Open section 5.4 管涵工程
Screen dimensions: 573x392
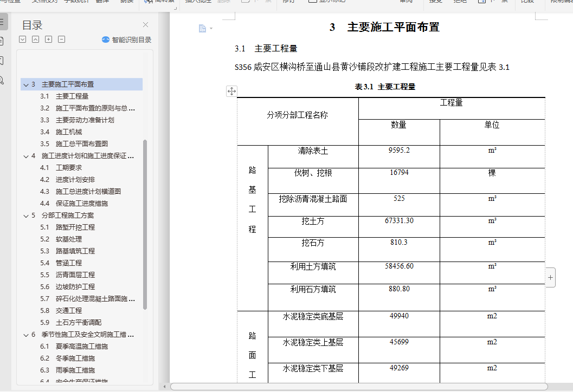click(61, 263)
